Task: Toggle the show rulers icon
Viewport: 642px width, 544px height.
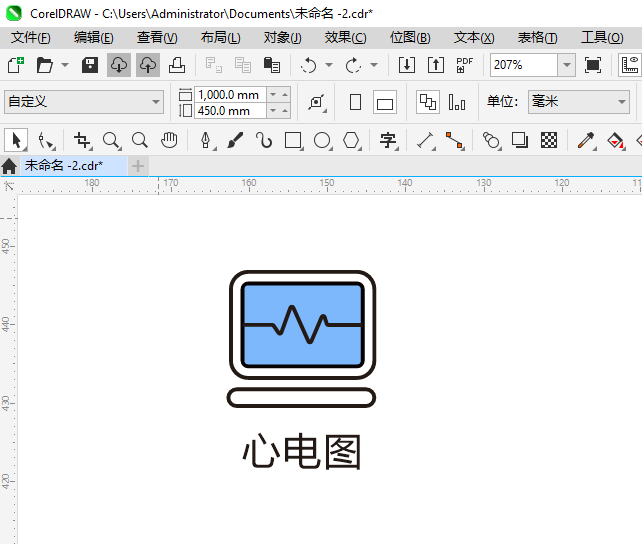Action: 630,65
